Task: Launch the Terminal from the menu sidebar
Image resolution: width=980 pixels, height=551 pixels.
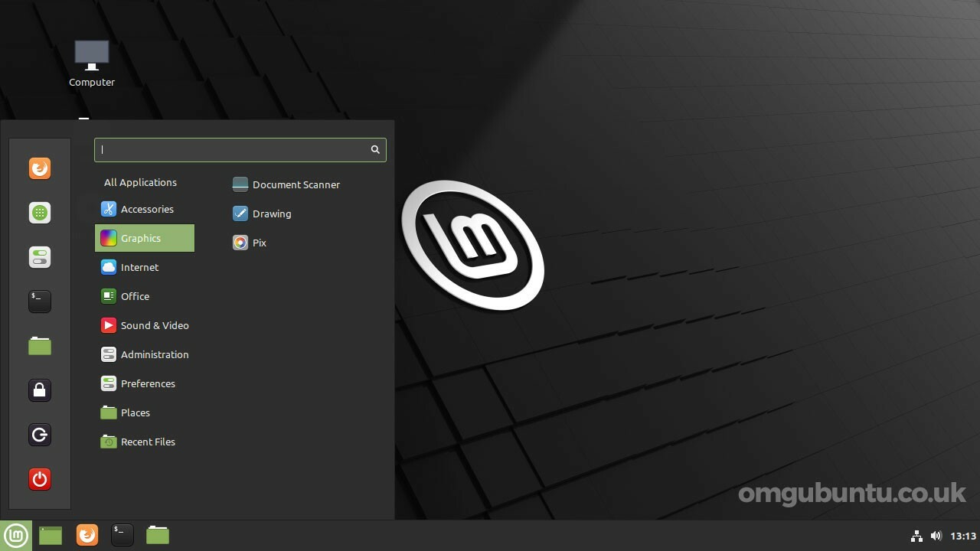Action: pos(39,301)
